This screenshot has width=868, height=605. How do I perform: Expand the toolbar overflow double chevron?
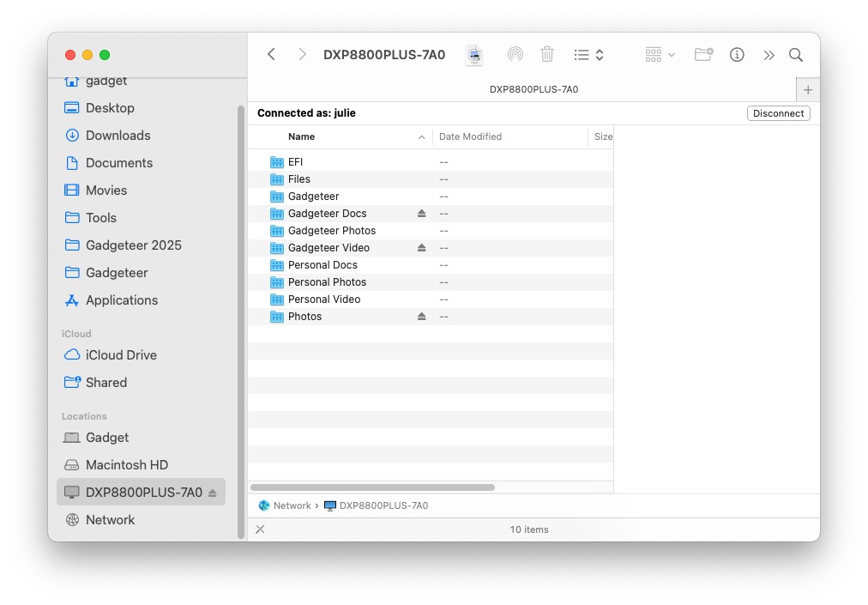point(769,54)
